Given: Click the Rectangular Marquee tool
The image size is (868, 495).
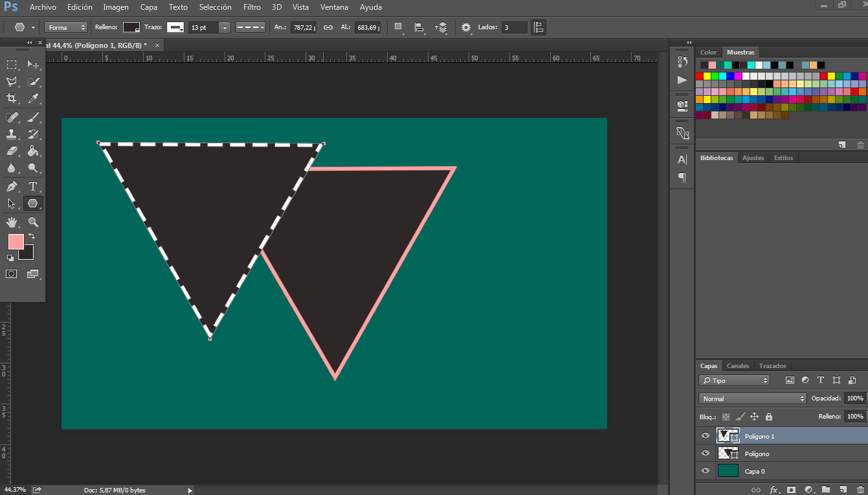Looking at the screenshot, I should (x=12, y=65).
